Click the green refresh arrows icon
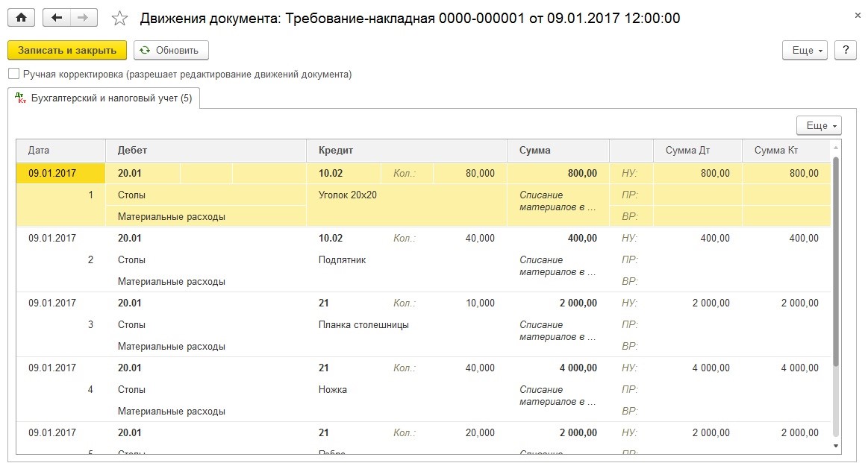Image resolution: width=868 pixels, height=463 pixels. pyautogui.click(x=145, y=51)
